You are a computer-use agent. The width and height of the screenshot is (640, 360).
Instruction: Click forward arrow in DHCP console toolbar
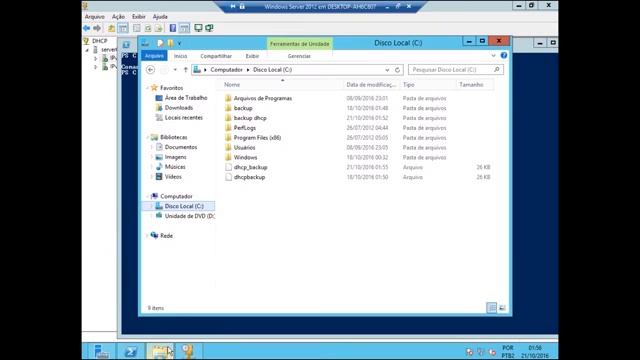coord(97,28)
